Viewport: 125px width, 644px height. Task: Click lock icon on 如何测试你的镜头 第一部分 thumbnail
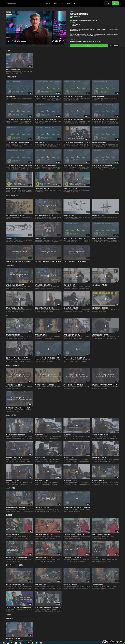77,326
